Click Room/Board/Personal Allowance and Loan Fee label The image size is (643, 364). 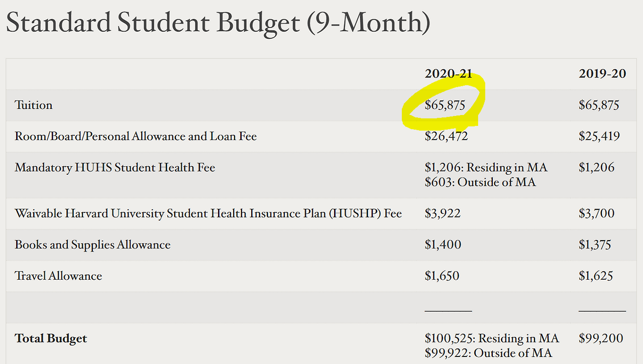point(136,137)
